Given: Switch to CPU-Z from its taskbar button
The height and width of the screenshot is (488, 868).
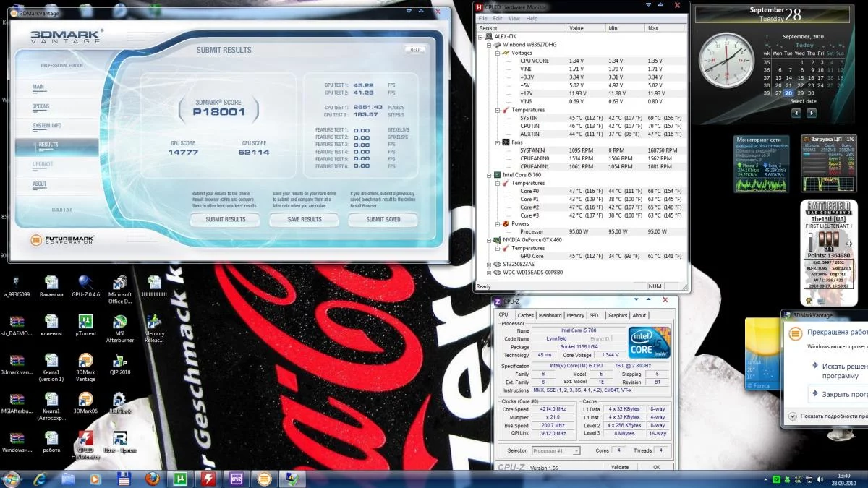Looking at the screenshot, I should pyautogui.click(x=236, y=479).
